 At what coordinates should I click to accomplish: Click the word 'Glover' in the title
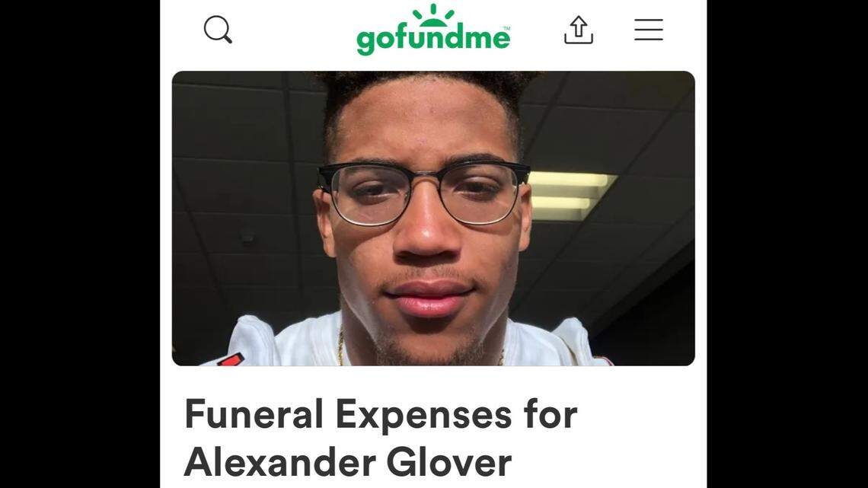point(449,462)
